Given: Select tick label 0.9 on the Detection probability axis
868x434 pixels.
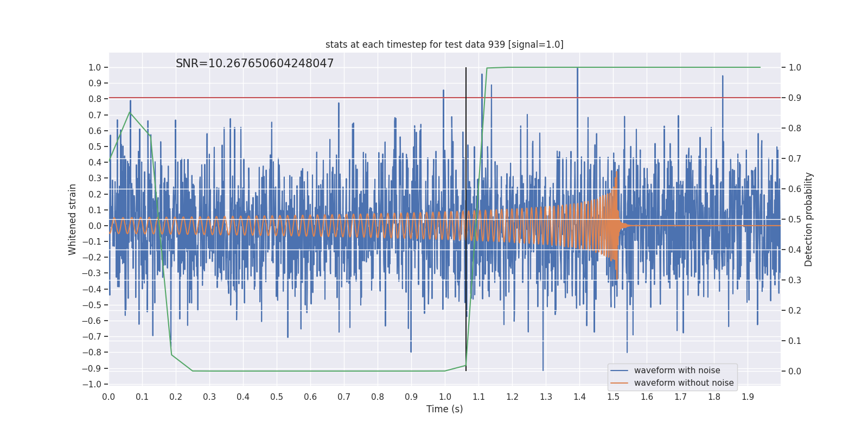Looking at the screenshot, I should (795, 98).
